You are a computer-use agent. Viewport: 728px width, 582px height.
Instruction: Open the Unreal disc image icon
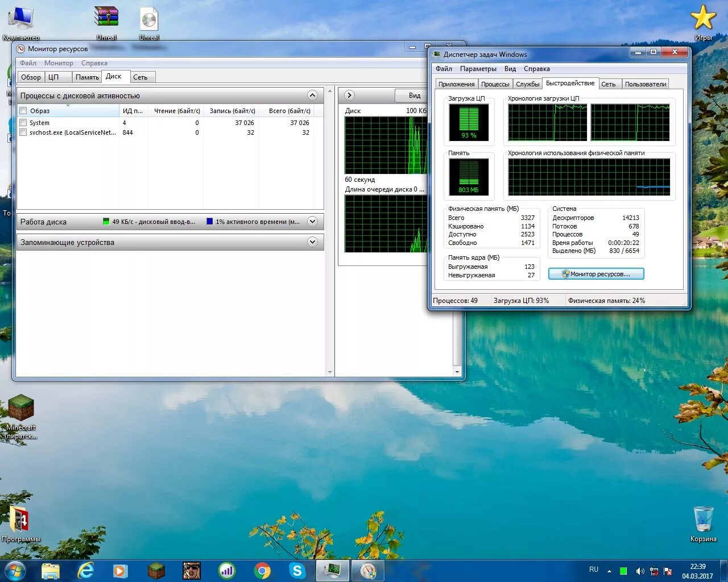click(x=148, y=23)
